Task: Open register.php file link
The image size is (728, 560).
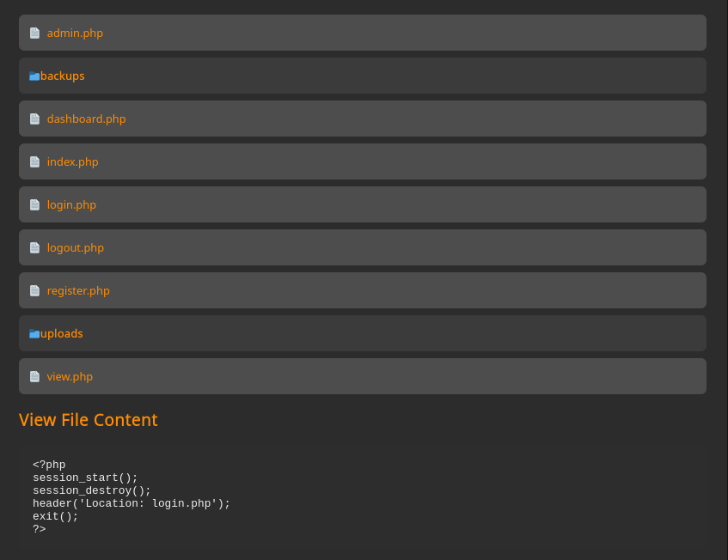Action: pyautogui.click(x=78, y=290)
